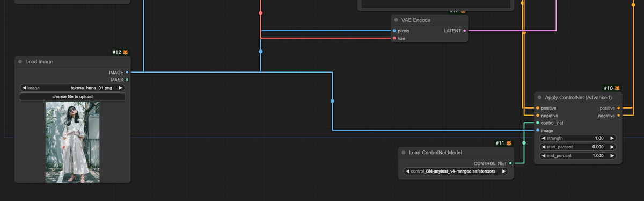Select previous image with left arrow in Load Image
Viewport: 644px width, 201px height.
tap(24, 88)
